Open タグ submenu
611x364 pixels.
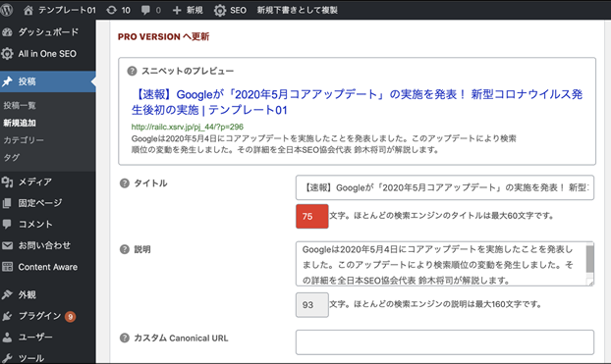[x=12, y=158]
